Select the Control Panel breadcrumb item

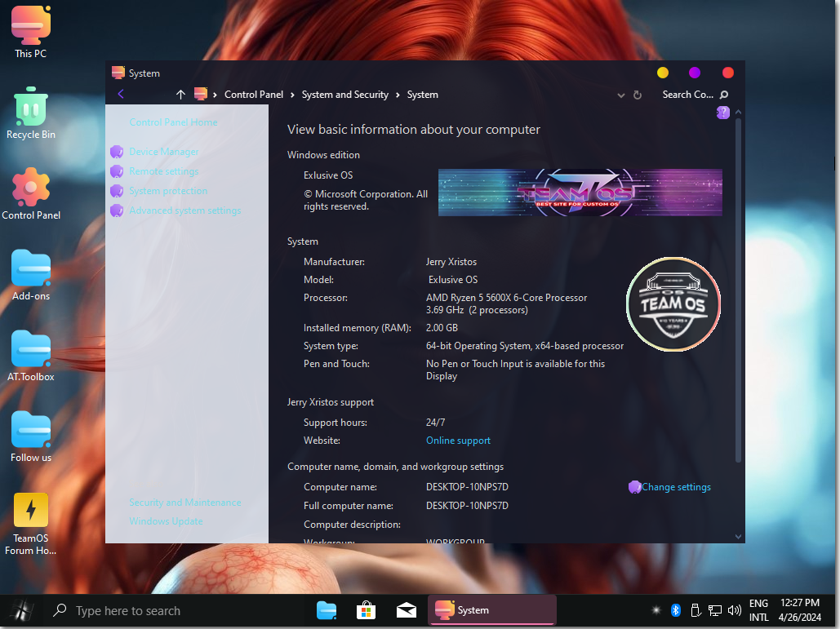(254, 95)
